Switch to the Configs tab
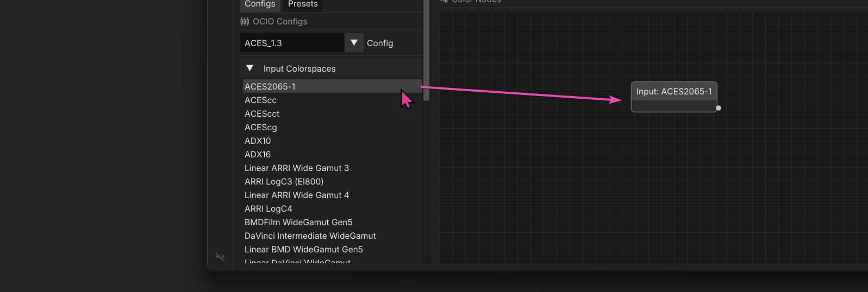Screen dimensions: 868x292 click(260, 4)
